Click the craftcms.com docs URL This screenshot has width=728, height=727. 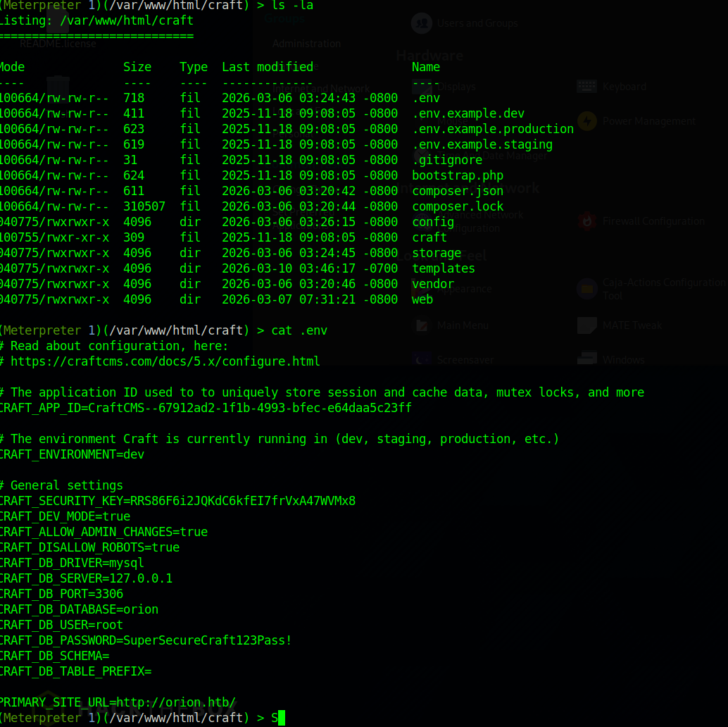pos(165,361)
